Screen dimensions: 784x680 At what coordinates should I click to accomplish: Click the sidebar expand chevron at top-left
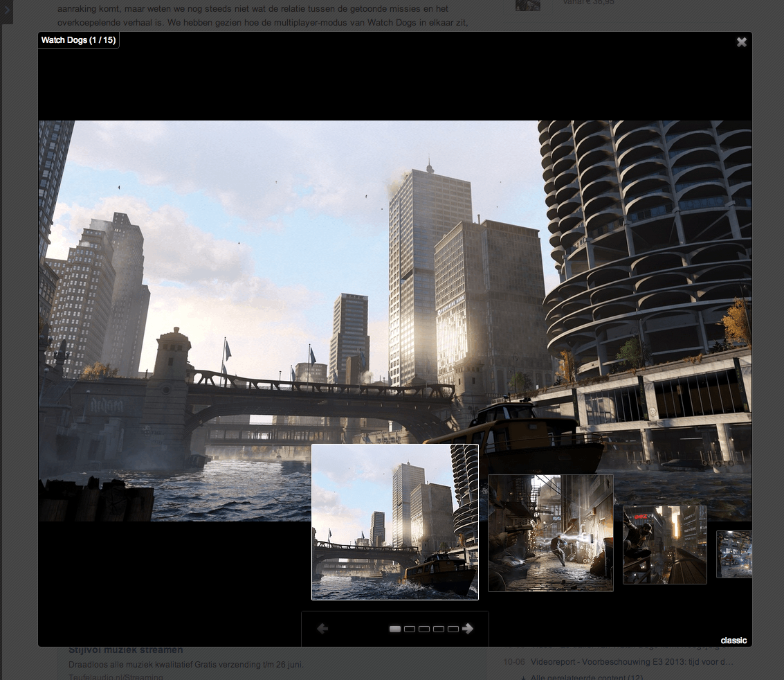click(6, 10)
